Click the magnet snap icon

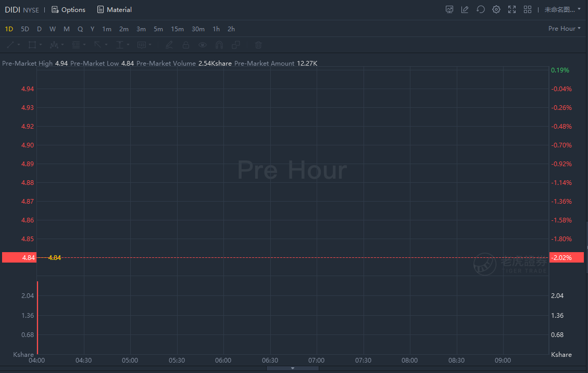(x=219, y=45)
